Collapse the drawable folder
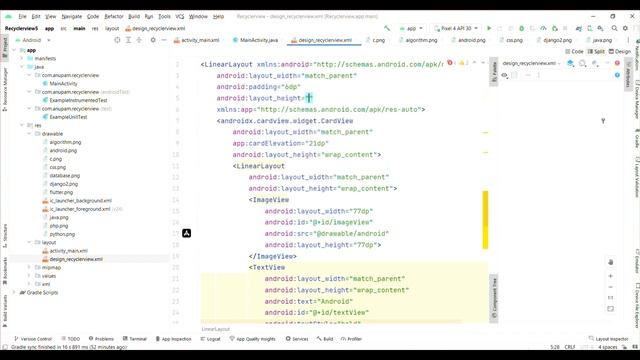Viewport: 640px width, 360px height. 29,133
